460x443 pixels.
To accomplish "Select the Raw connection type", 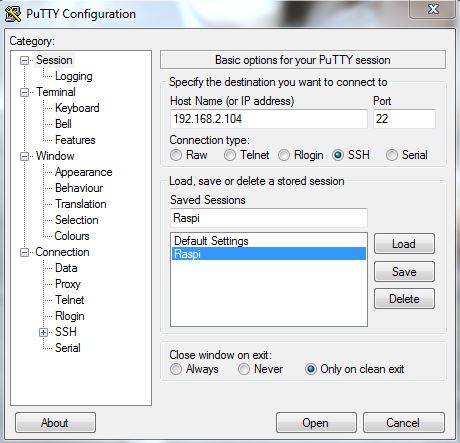I will 176,155.
